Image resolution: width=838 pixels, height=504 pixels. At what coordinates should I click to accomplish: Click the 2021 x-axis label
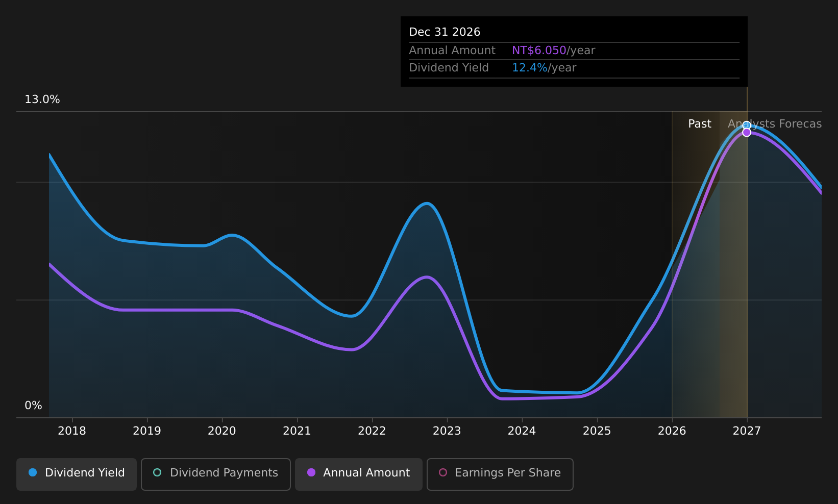coord(297,431)
